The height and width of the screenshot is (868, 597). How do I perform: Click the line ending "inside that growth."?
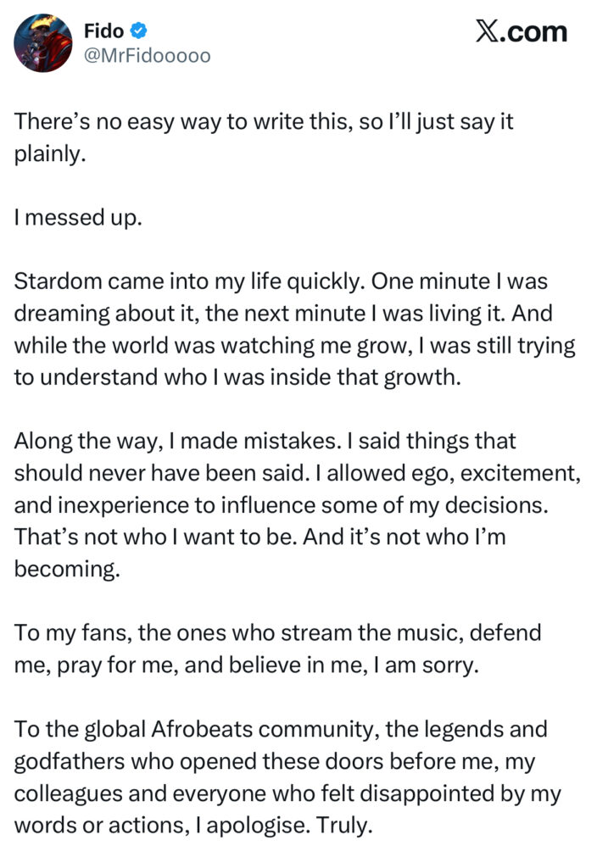tap(237, 377)
